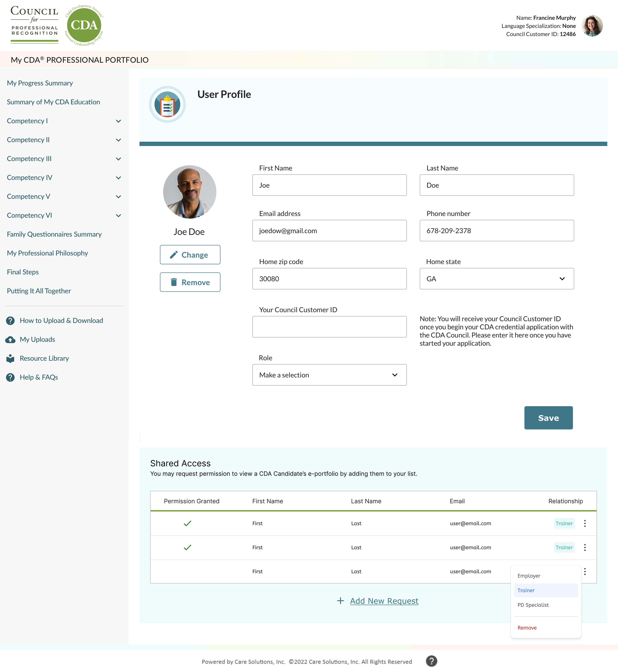The width and height of the screenshot is (618, 672).
Task: Click Francine Murphy's avatar photo
Action: point(592,26)
